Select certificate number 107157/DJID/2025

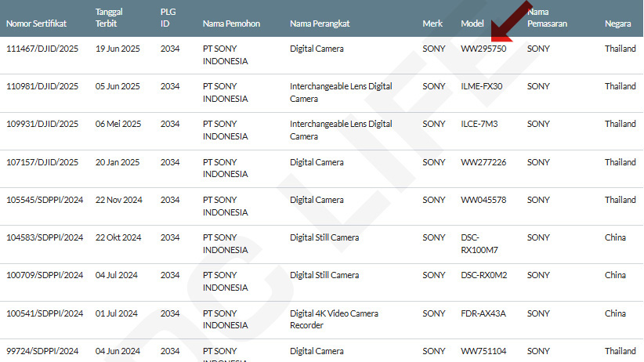[x=42, y=162]
